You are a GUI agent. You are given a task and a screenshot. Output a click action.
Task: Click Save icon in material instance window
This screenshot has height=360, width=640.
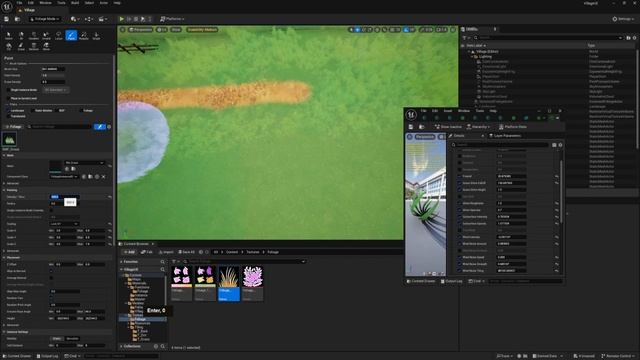click(x=411, y=127)
